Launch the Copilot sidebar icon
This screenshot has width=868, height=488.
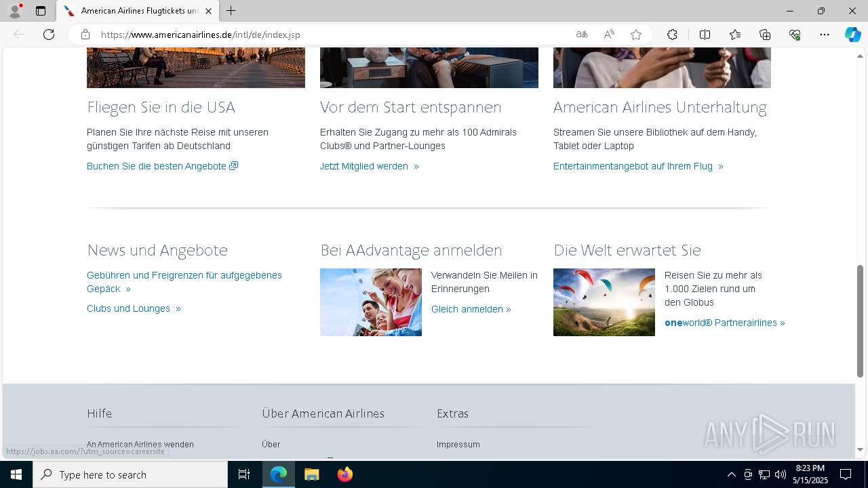(x=852, y=35)
